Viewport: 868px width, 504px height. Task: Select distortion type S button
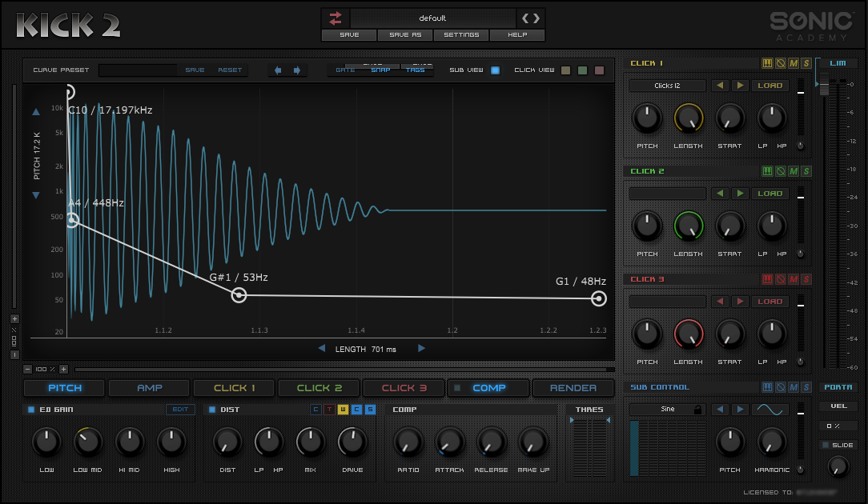pyautogui.click(x=370, y=410)
